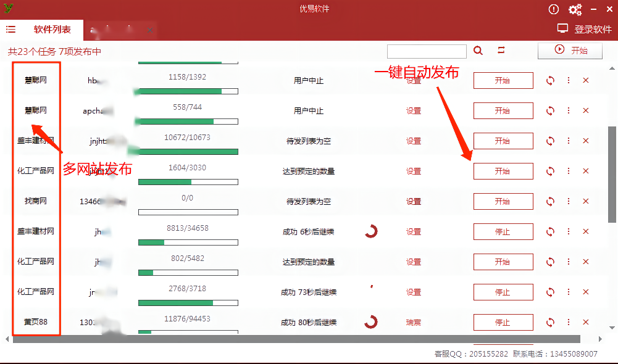The width and height of the screenshot is (618, 364).
Task: Open 设置 for the 558/744 row
Action: click(414, 110)
